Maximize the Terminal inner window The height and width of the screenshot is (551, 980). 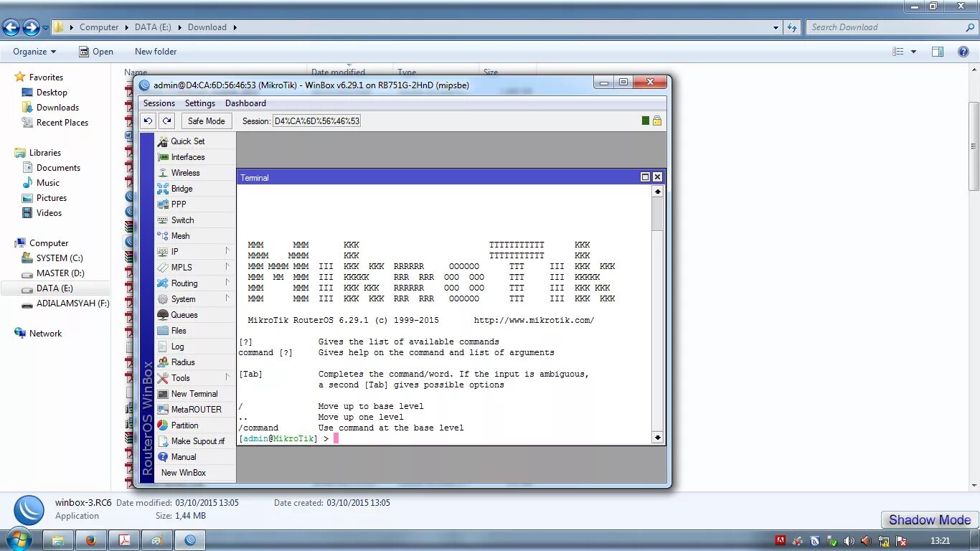645,177
